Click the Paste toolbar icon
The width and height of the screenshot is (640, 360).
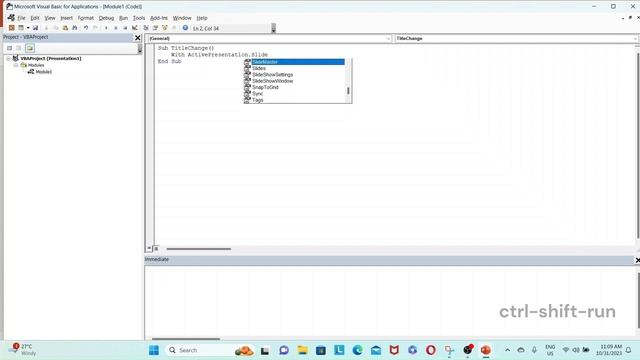coord(65,28)
